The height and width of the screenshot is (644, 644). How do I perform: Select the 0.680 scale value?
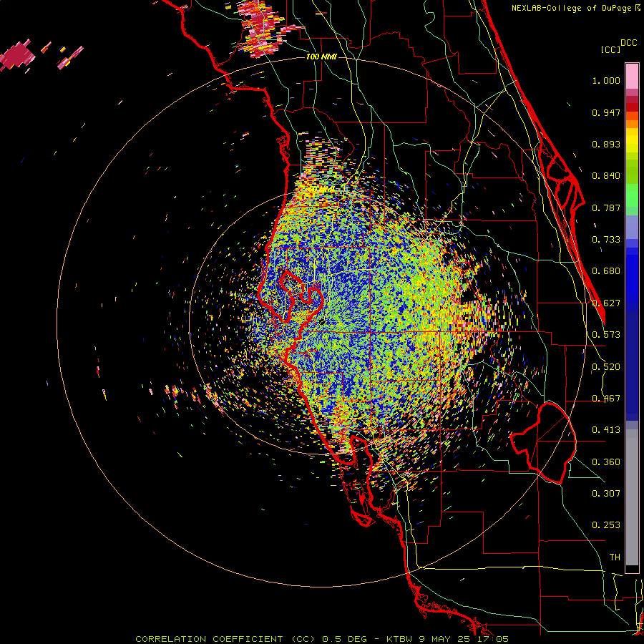click(606, 271)
